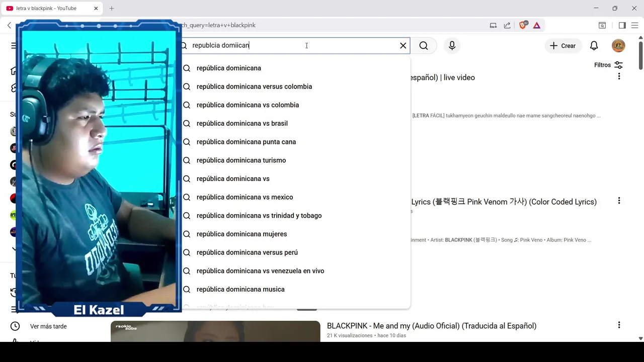The width and height of the screenshot is (644, 362).
Task: Choose suggestion 'república dominicana vs colombia'
Action: coord(296,105)
